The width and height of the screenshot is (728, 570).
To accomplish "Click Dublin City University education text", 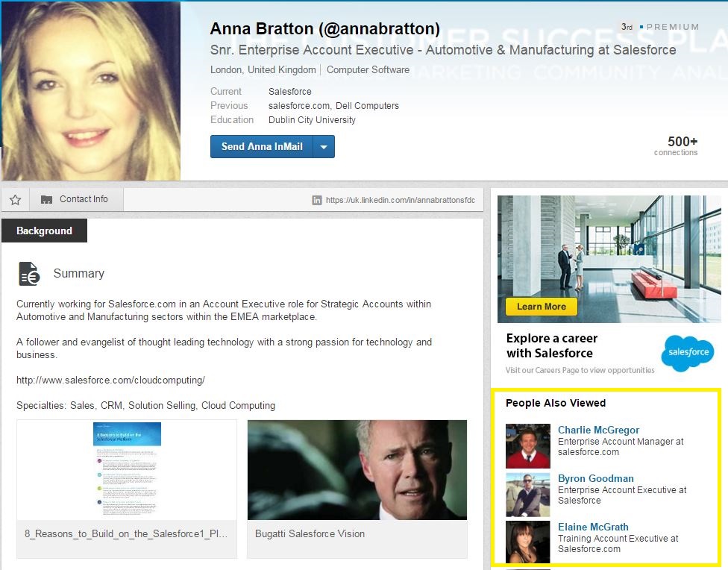I will tap(312, 120).
